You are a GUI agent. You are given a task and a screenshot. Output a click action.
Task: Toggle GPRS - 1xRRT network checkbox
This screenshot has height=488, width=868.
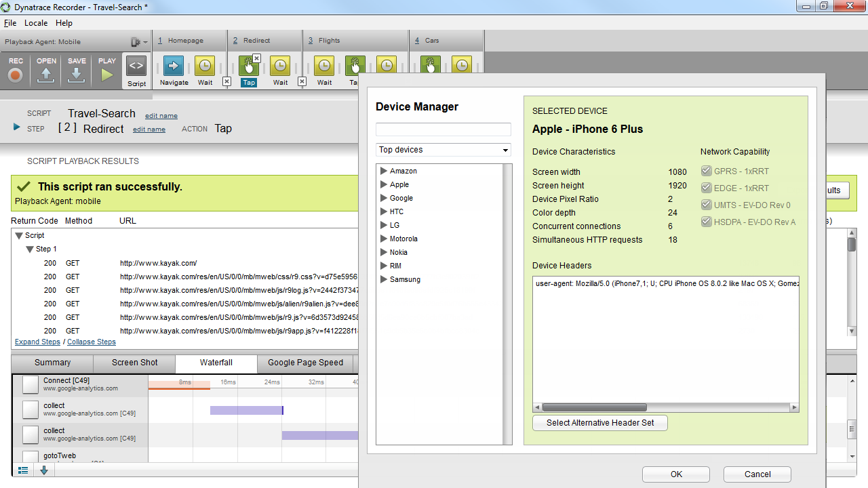706,171
